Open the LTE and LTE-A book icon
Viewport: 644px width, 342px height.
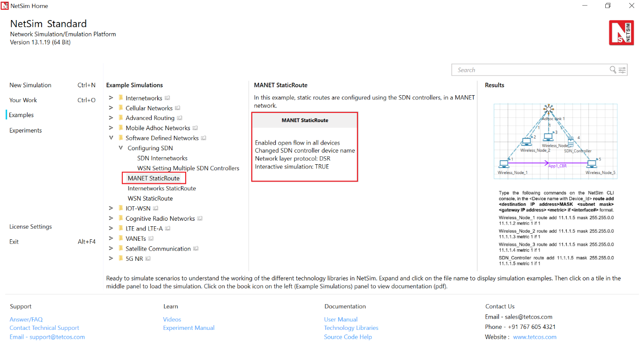click(168, 229)
